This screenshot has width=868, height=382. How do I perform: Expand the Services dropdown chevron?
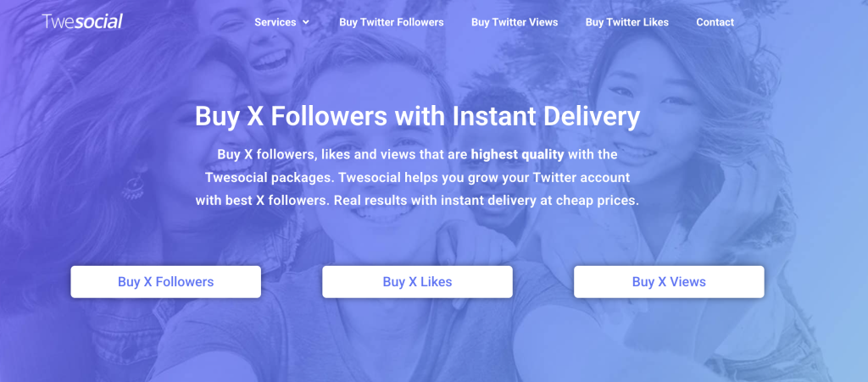click(306, 22)
